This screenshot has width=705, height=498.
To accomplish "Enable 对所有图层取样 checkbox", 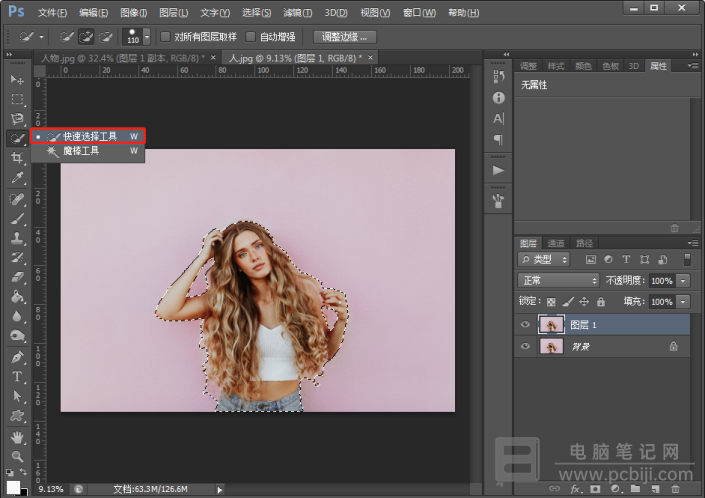I will tap(165, 36).
